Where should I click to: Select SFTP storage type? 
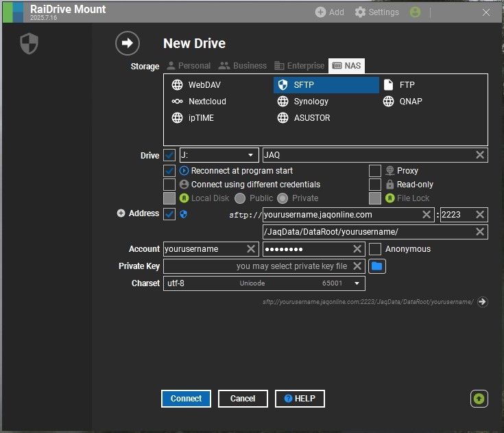click(x=326, y=85)
